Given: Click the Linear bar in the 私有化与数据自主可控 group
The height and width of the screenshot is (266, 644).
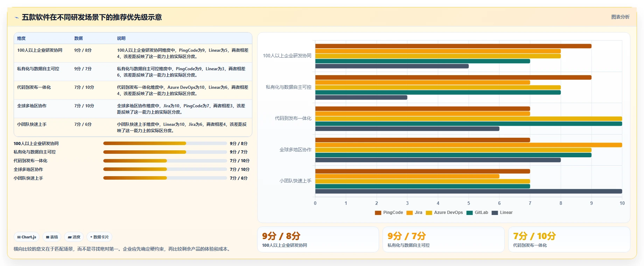Looking at the screenshot, I should [361, 98].
